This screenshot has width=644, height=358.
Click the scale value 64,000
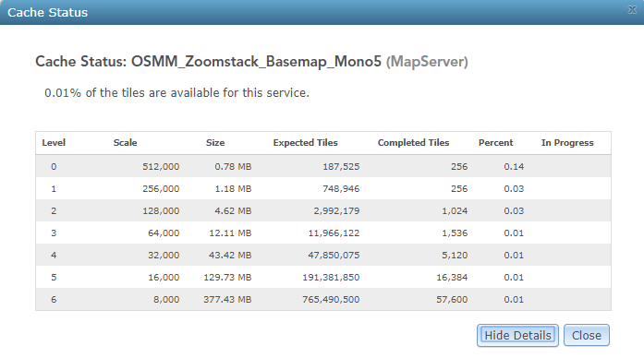tap(164, 233)
